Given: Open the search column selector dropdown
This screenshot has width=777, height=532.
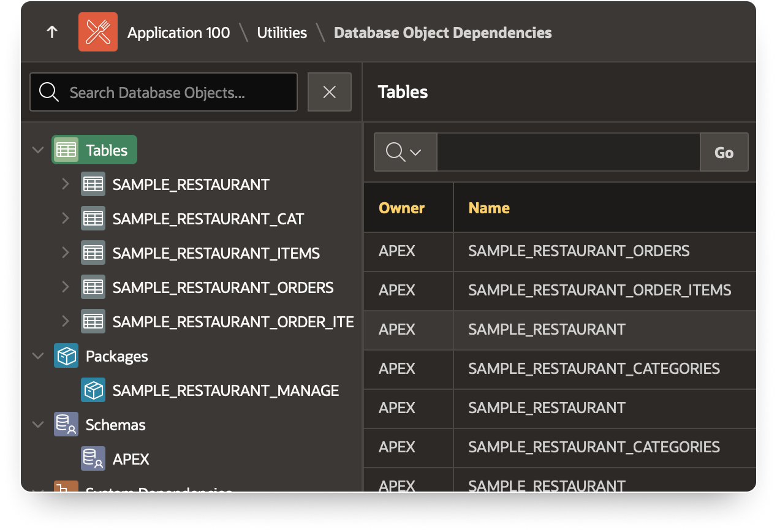Looking at the screenshot, I should click(x=405, y=152).
